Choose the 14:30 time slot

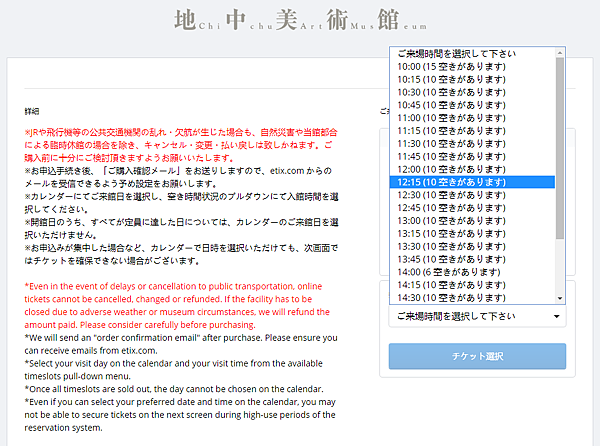(x=472, y=298)
